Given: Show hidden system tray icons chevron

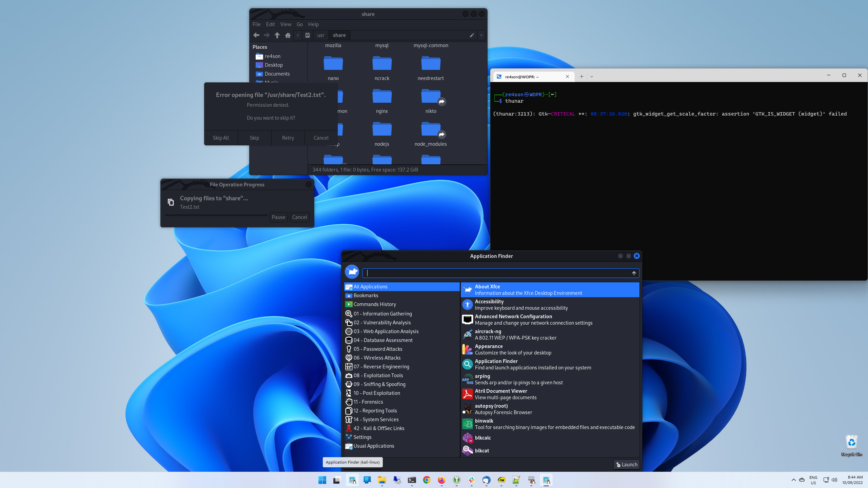Looking at the screenshot, I should click(x=793, y=480).
